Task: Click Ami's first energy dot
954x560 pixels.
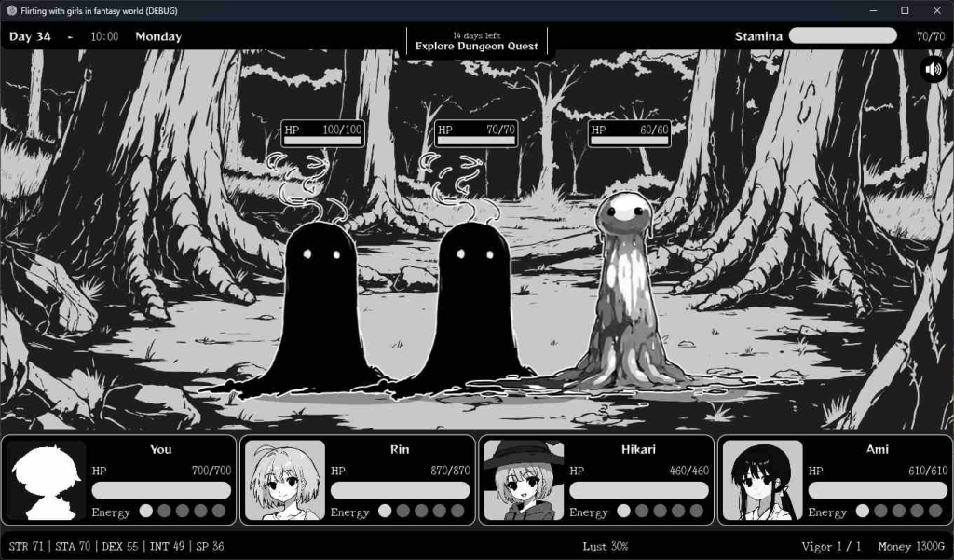Action: click(862, 511)
